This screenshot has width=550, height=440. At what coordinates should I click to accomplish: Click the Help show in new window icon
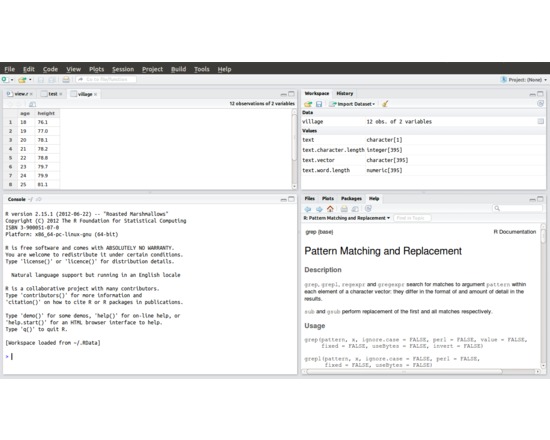coord(355,209)
